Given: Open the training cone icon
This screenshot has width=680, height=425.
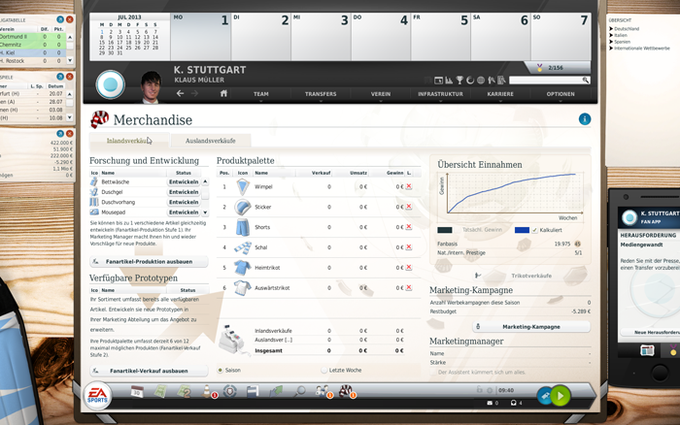Looking at the screenshot, I should coord(207,391).
